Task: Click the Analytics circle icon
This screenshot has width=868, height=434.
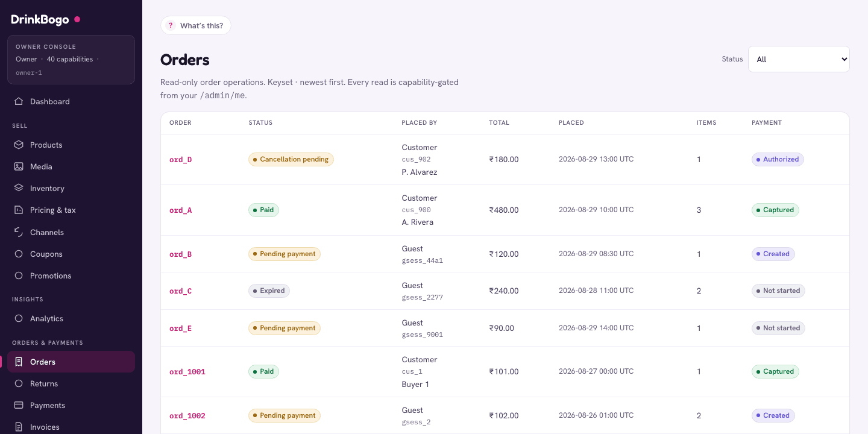Action: point(19,318)
